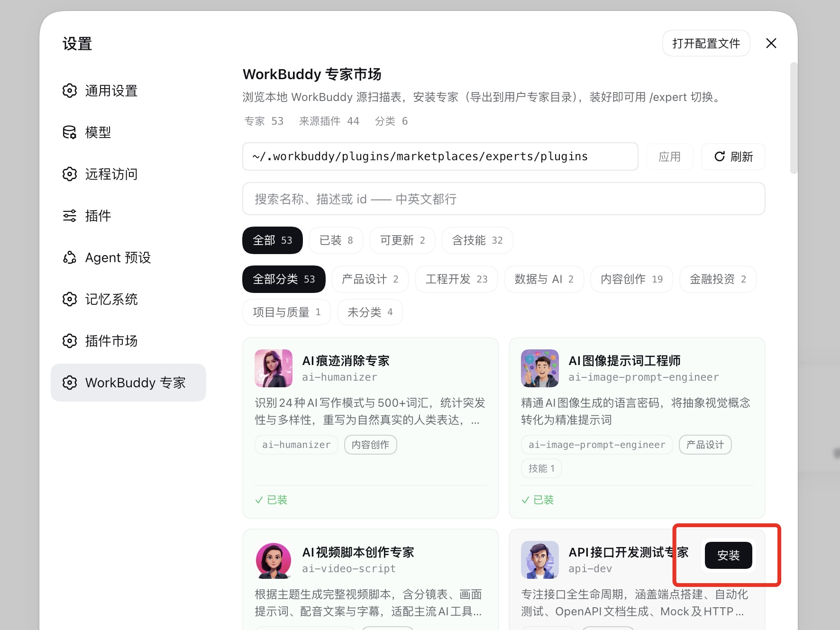Filter category 未分类 4

(x=370, y=312)
